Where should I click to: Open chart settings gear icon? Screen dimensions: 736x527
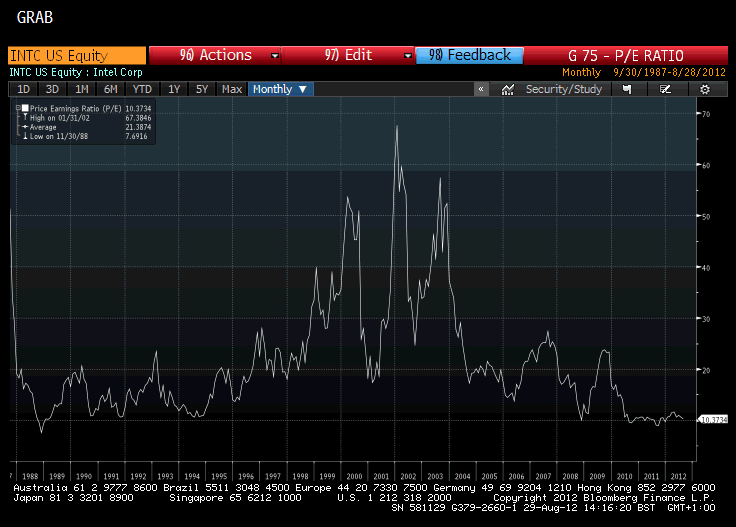click(x=705, y=89)
